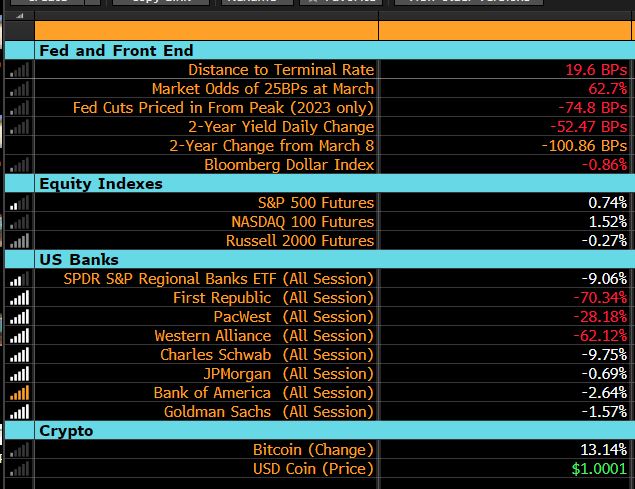This screenshot has width=635, height=489.
Task: Click signal-bars icon beside PacWest
Action: click(19, 317)
